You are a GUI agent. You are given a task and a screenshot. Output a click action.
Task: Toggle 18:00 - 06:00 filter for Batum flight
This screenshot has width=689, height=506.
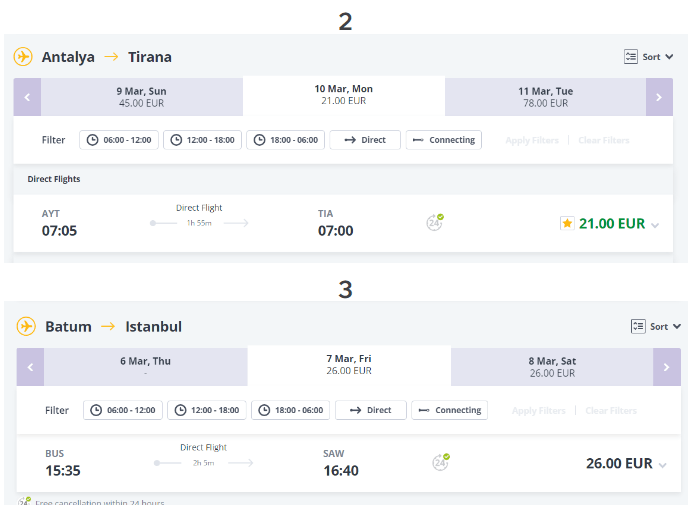pyautogui.click(x=290, y=410)
